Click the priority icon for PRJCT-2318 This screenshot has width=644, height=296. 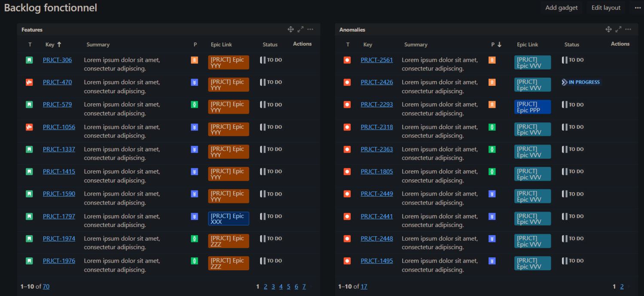click(x=492, y=127)
